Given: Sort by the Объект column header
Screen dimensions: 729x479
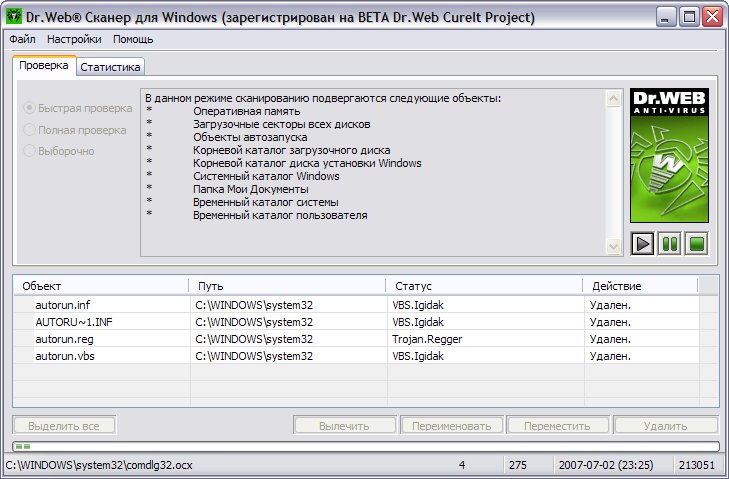Looking at the screenshot, I should click(101, 286).
